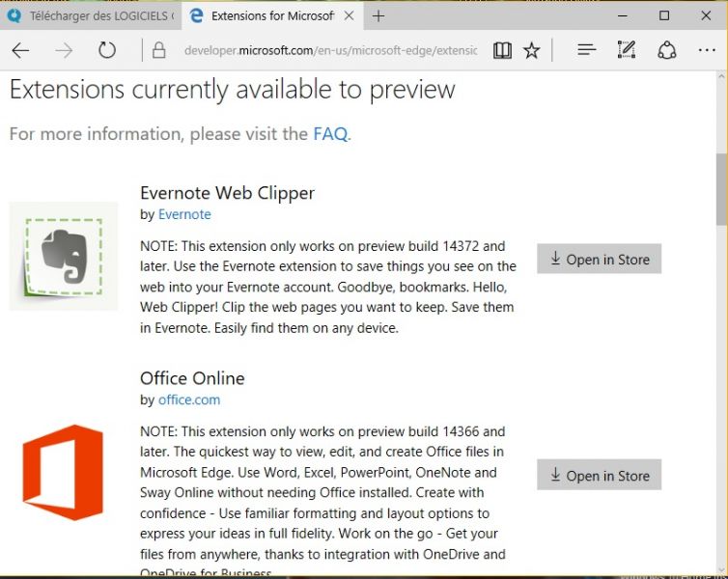
Task: Click the Share icon in toolbar
Action: click(667, 49)
